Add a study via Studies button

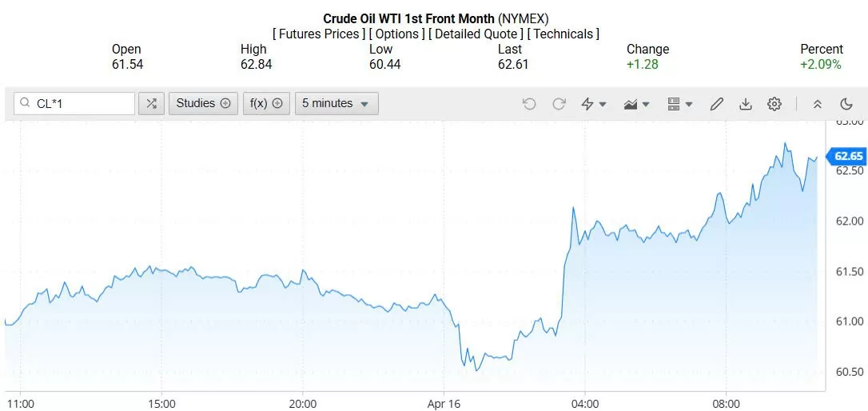[203, 103]
